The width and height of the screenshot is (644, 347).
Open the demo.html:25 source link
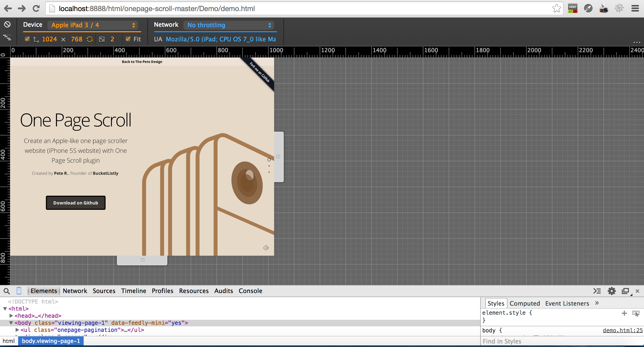pyautogui.click(x=623, y=330)
